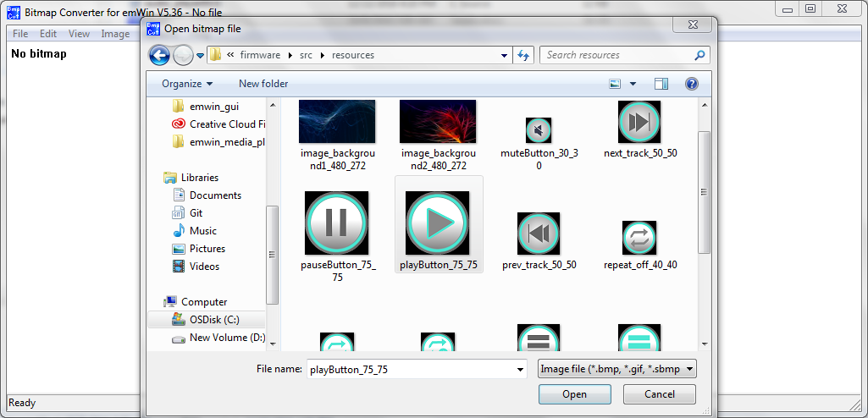Open Documents library in sidebar

207,195
